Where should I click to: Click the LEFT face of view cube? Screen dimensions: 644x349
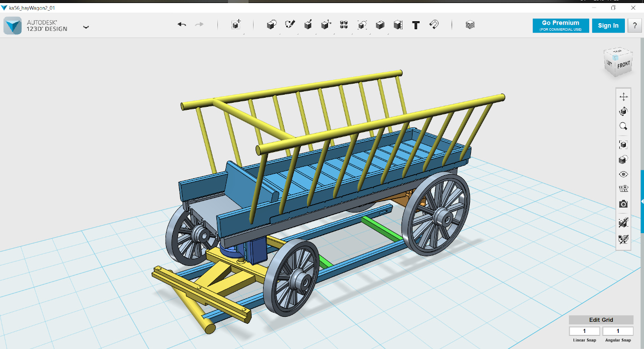click(x=609, y=63)
